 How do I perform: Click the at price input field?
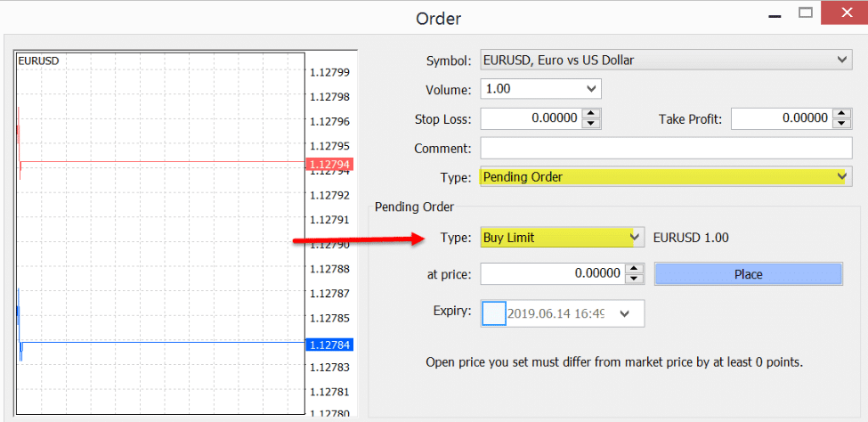[x=552, y=273]
